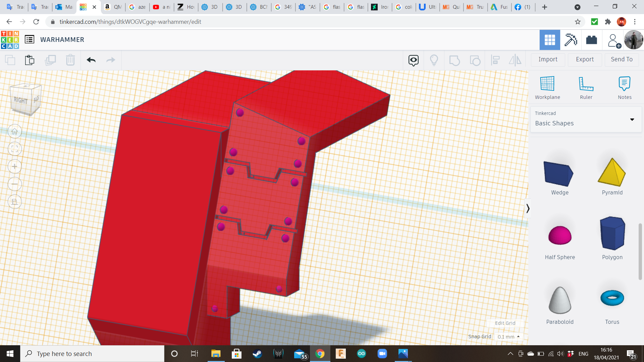Viewport: 644px width, 362px height.
Task: Switch to the YouTube browser tab
Action: tap(162, 7)
